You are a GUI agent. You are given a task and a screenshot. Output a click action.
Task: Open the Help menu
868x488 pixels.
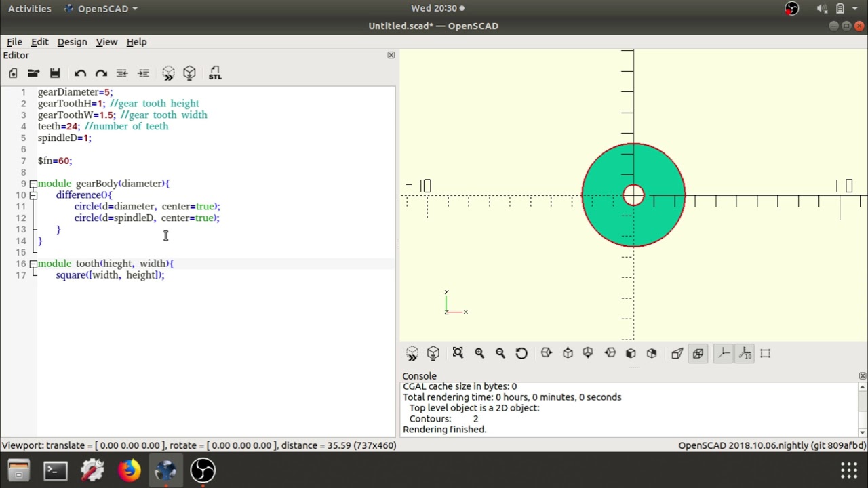136,42
